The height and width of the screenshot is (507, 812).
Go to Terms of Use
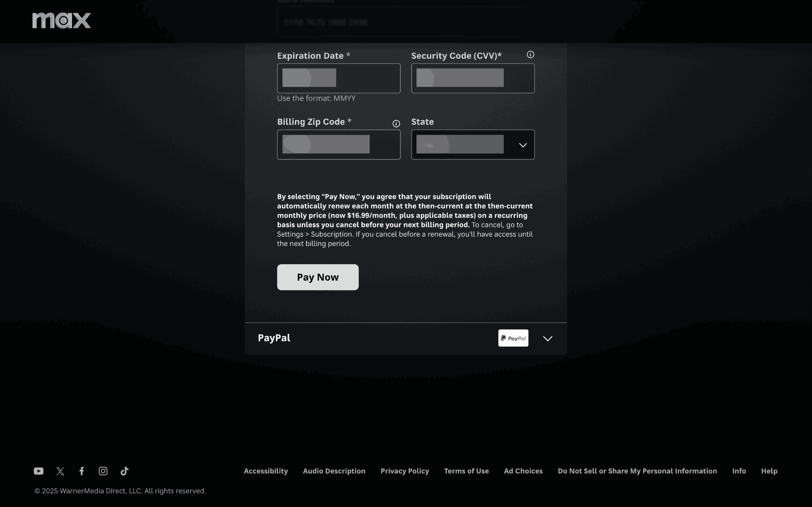466,471
